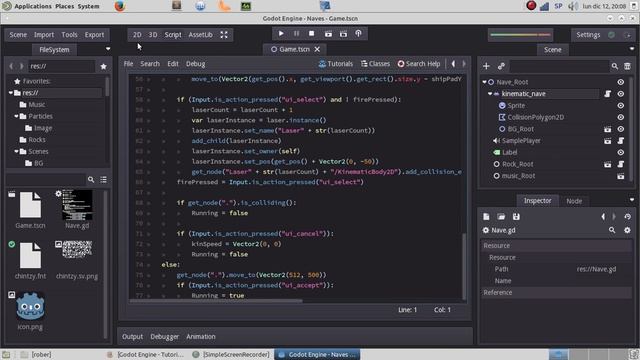
Task: Click the Play Scene clapperboard icon
Action: (328, 34)
